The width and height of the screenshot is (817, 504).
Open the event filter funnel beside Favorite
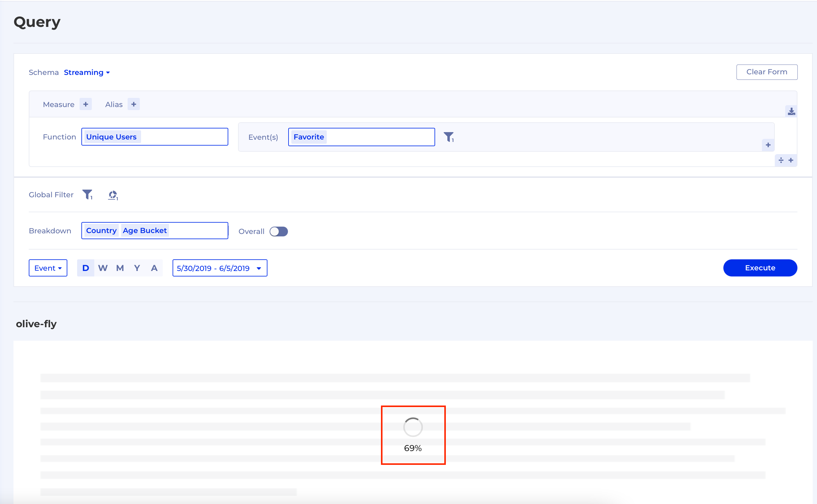point(449,137)
